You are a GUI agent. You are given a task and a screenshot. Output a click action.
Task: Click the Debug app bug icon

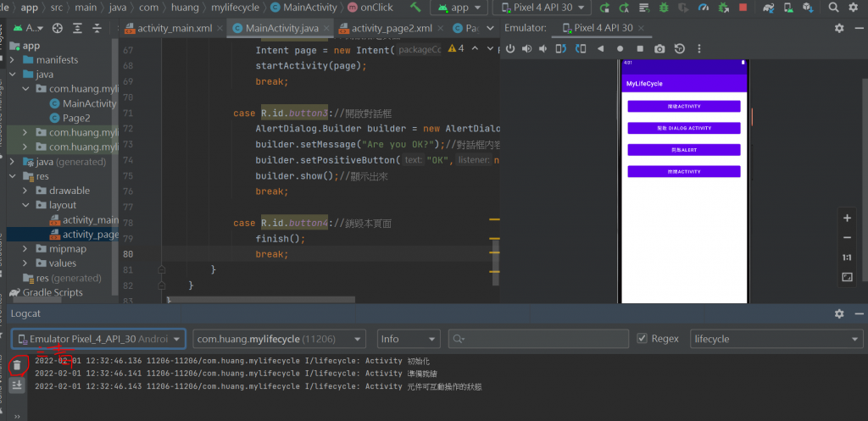click(664, 8)
